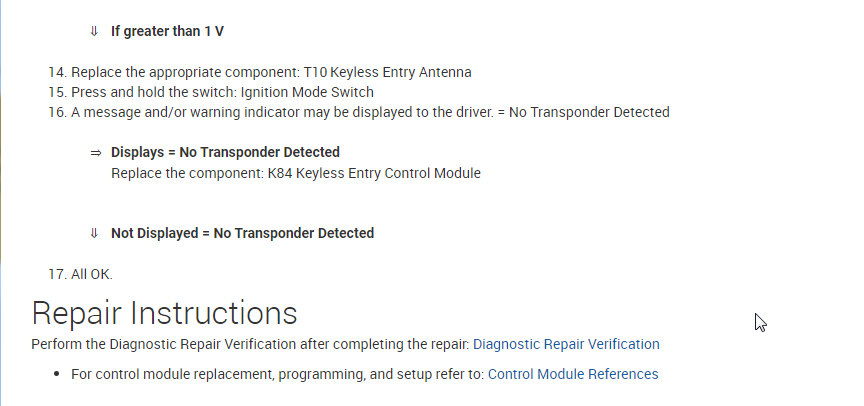The image size is (864, 406).
Task: Click the step number 15
Action: coord(56,92)
